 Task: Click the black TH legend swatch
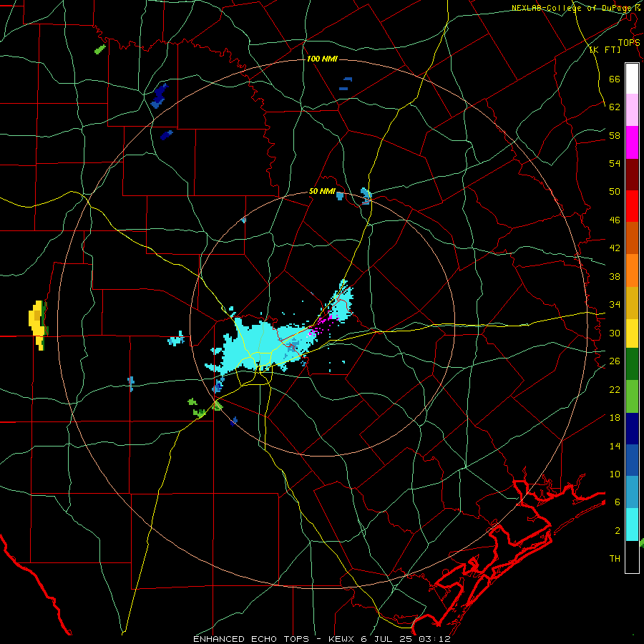(632, 557)
